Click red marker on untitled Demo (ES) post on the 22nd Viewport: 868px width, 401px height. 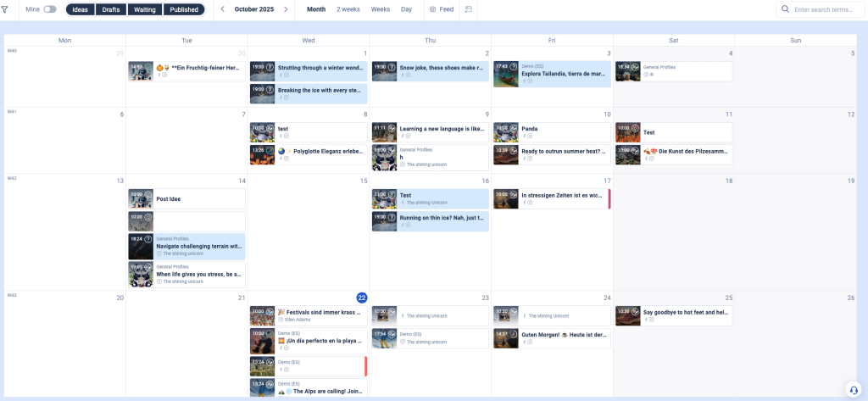tap(366, 366)
